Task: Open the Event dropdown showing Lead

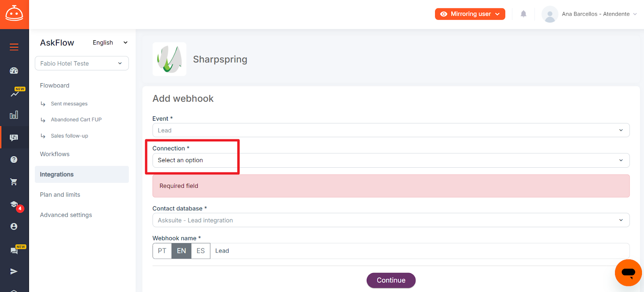Action: 391,130
